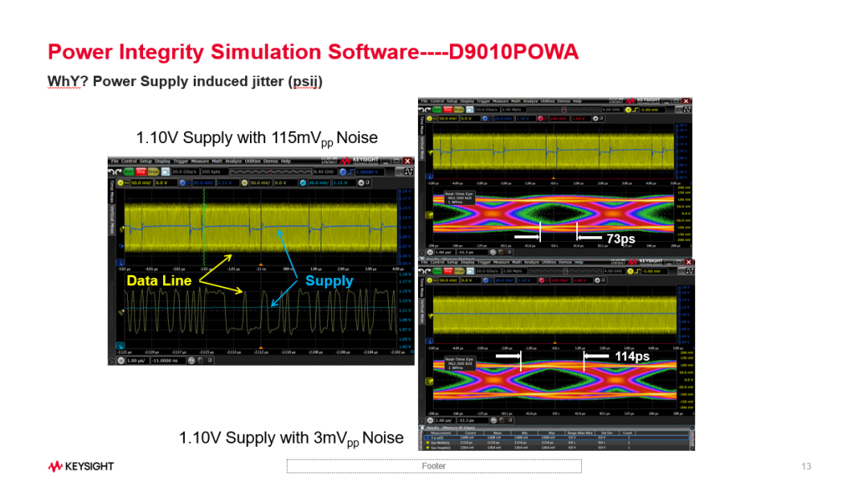Click Autoscale icon in upper-right oscilloscope window
Viewport: 868px width, 487px height.
tap(469, 109)
